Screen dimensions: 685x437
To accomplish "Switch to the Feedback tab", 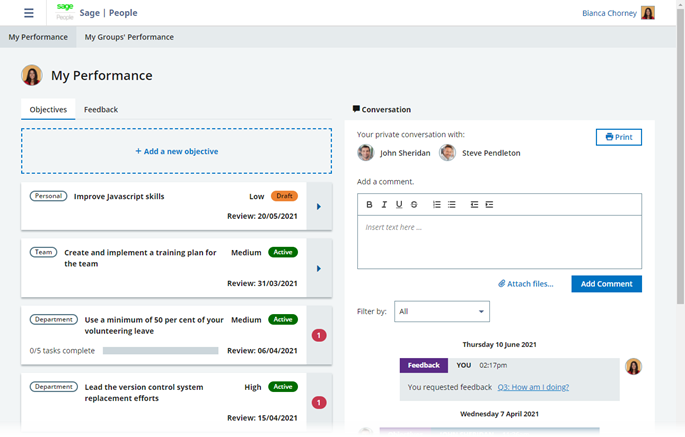I will click(x=101, y=109).
